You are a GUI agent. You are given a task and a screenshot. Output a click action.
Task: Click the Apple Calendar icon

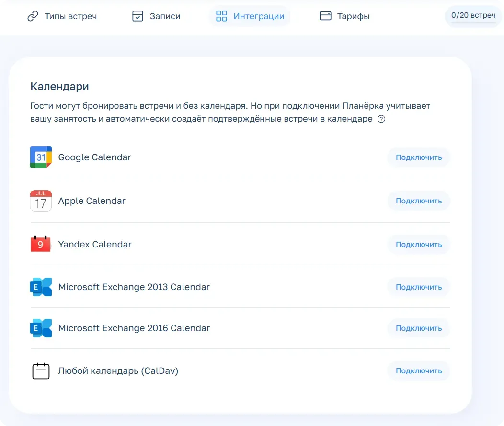point(41,201)
